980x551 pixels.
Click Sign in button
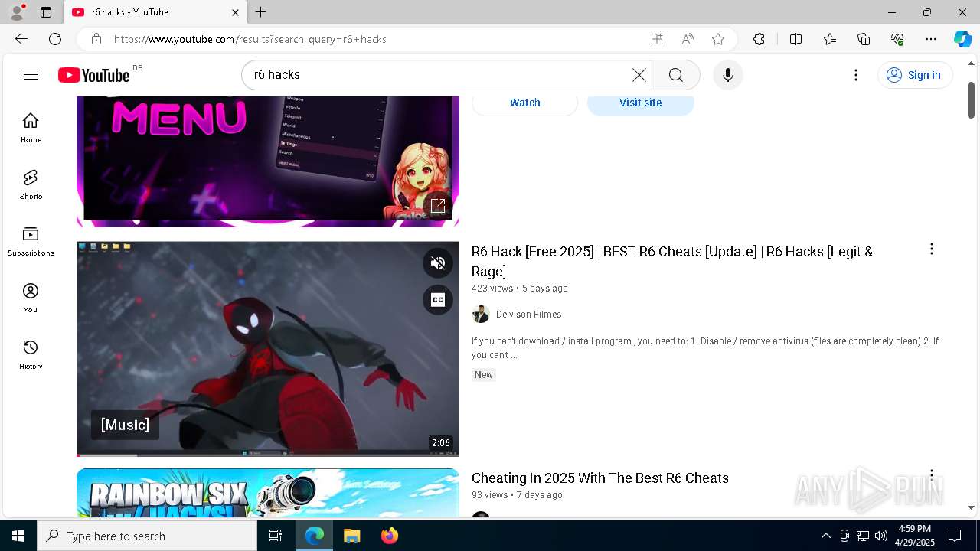tap(915, 75)
